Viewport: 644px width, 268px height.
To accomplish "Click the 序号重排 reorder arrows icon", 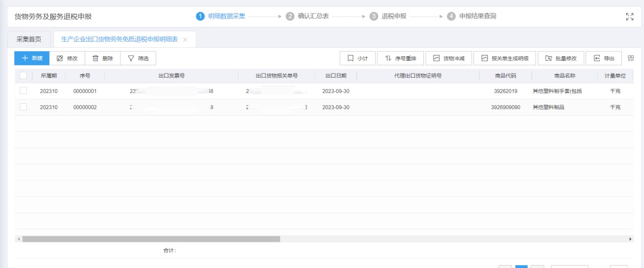I will pyautogui.click(x=388, y=58).
